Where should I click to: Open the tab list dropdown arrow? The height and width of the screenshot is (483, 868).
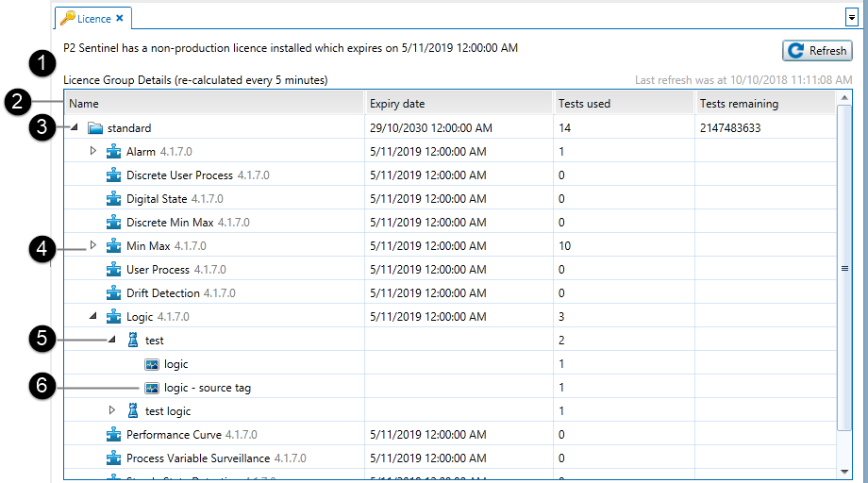coord(851,17)
